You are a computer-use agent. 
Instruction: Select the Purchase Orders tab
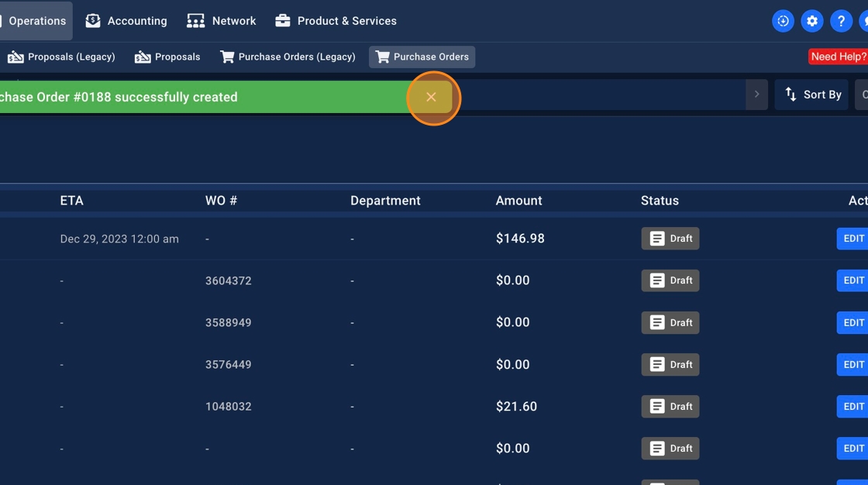[x=422, y=57]
